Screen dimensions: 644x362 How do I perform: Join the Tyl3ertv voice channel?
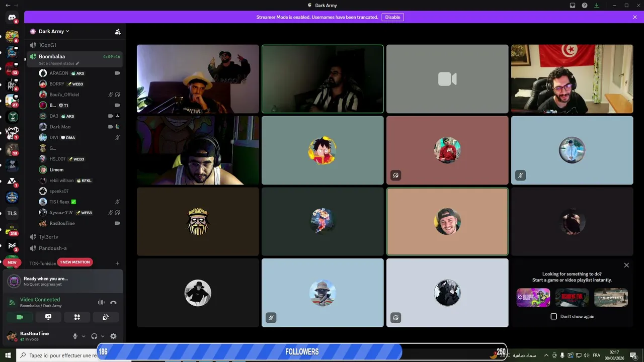click(75, 237)
